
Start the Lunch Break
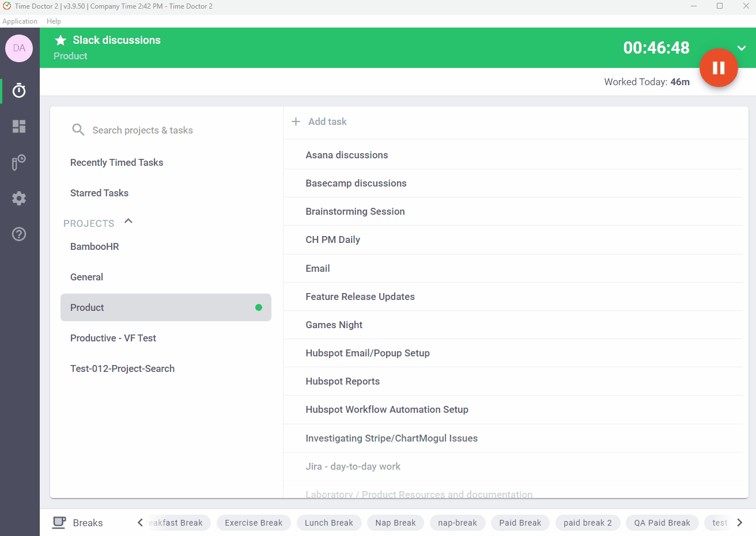328,523
